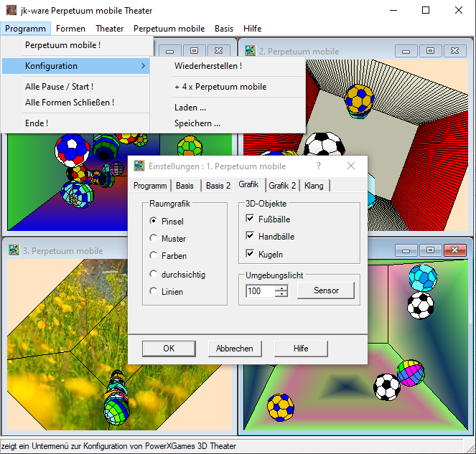
Task: Close the 2. Perpetuum mobile child window
Action: 454,51
